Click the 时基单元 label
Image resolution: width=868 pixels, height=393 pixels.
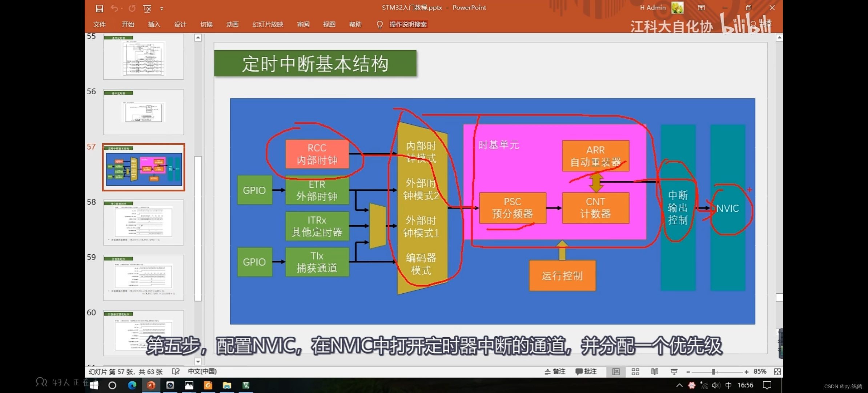[x=499, y=145]
